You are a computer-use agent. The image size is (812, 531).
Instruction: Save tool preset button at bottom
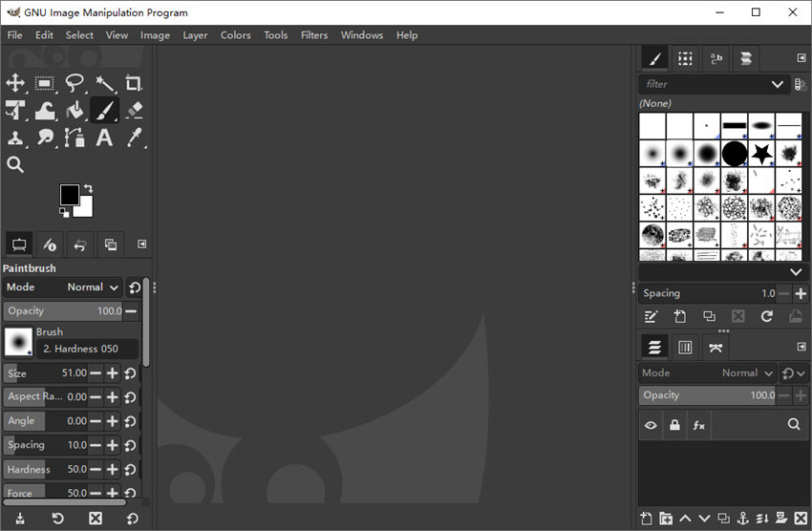click(20, 519)
